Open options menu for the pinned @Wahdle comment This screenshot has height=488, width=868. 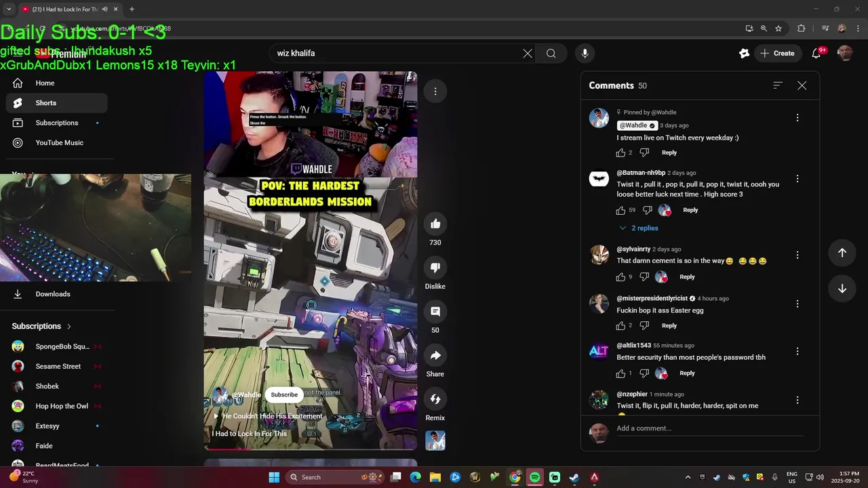click(797, 118)
